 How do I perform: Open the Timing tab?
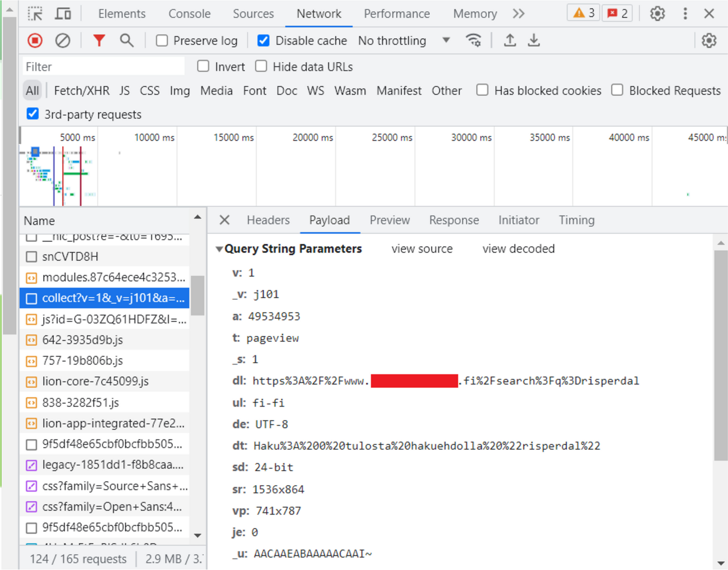coord(576,220)
